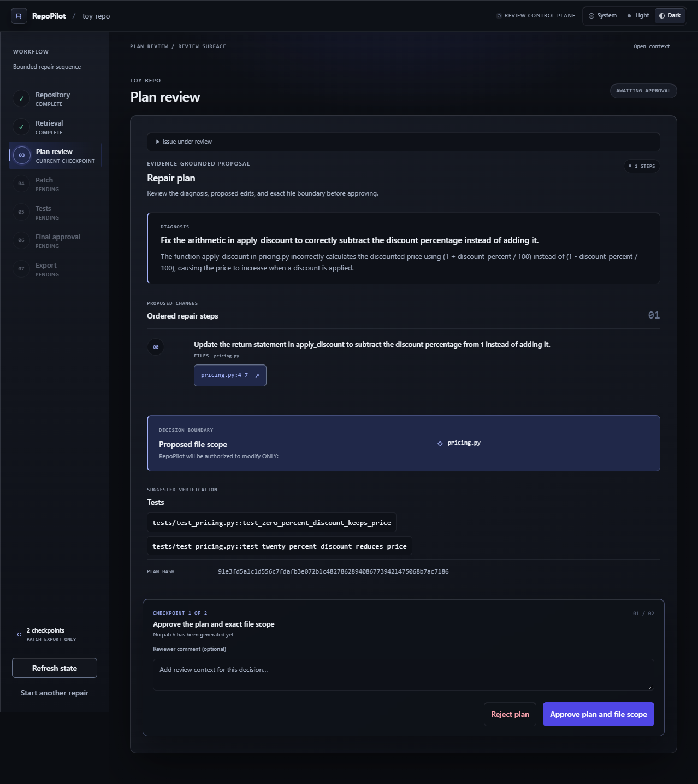
Task: Click the Repository step checkmark icon
Action: pos(21,98)
